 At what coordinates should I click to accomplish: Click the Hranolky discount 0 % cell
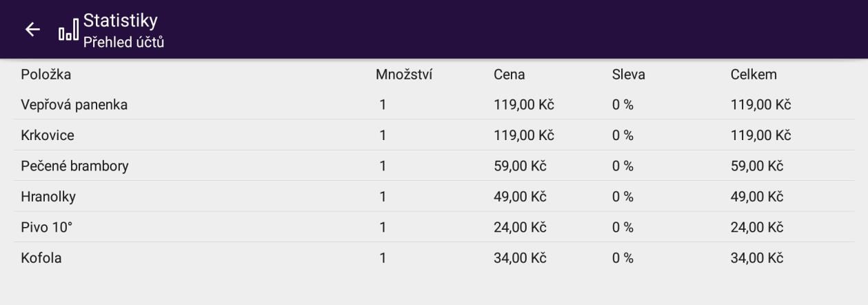point(623,197)
